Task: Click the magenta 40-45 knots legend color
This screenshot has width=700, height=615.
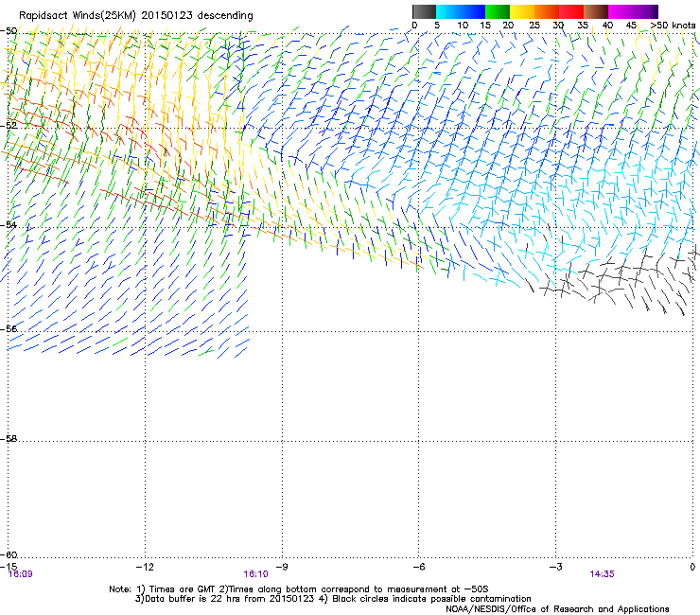Action: (x=621, y=11)
